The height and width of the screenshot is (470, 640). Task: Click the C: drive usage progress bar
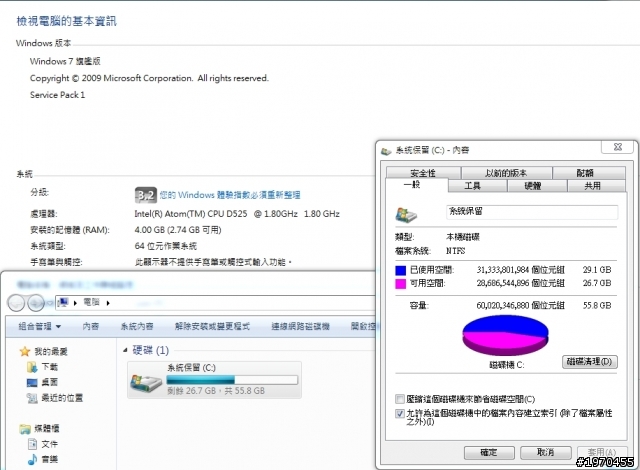tap(232, 380)
